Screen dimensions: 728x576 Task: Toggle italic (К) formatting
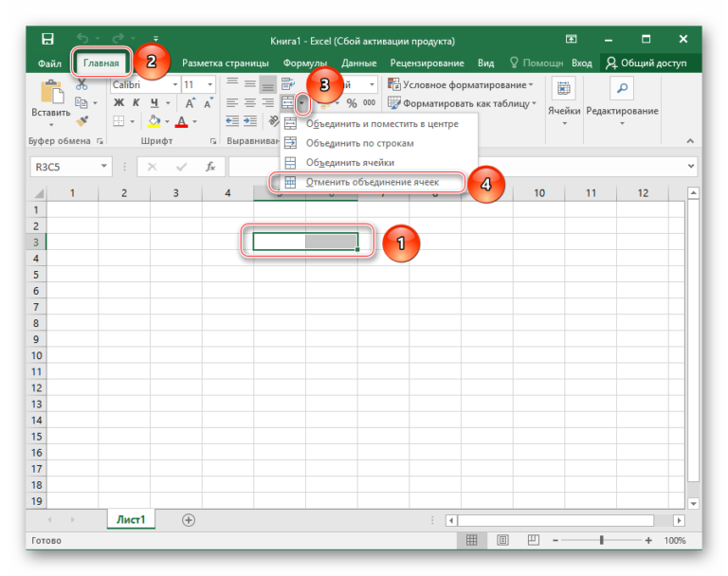pos(136,102)
